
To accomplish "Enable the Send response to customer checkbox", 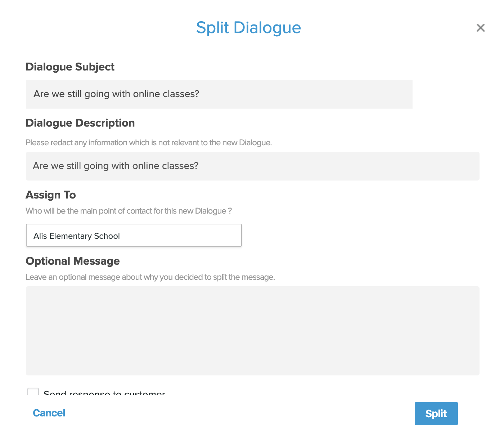I will point(33,392).
